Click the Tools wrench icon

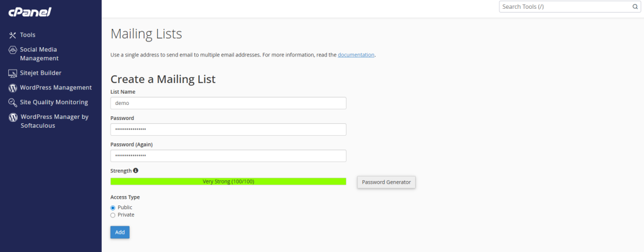[13, 35]
